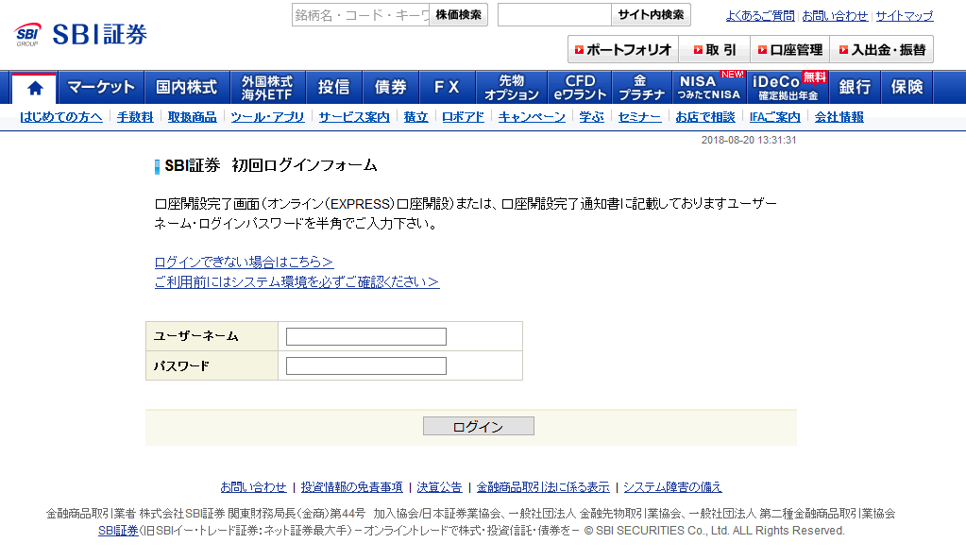Image resolution: width=966 pixels, height=560 pixels.
Task: Open the 金融商品取引法に係る表示 link
Action: pyautogui.click(x=543, y=487)
